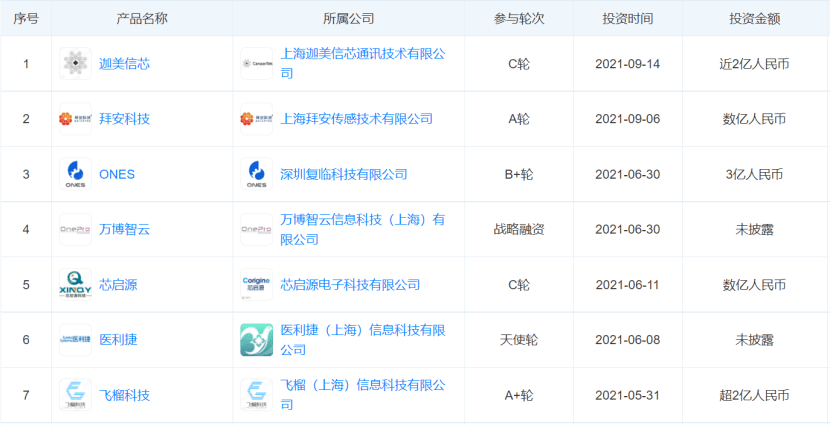Select 数亿人民币 amount in 芯启源 row
Image resolution: width=830 pixels, height=426 pixels.
(x=754, y=285)
